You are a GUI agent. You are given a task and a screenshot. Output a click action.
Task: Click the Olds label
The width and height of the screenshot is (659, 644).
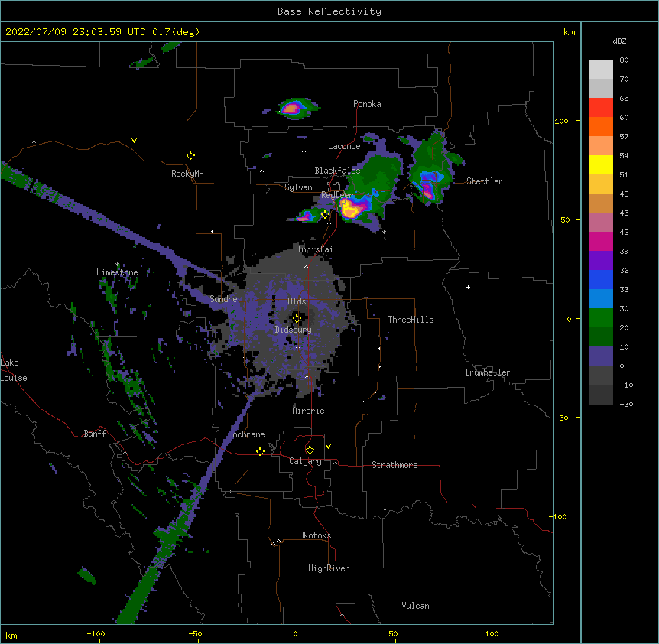(x=297, y=301)
